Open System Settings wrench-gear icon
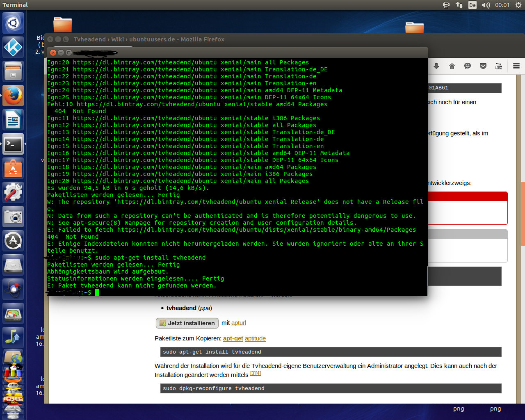Screen dimensions: 525x420 (x=13, y=192)
